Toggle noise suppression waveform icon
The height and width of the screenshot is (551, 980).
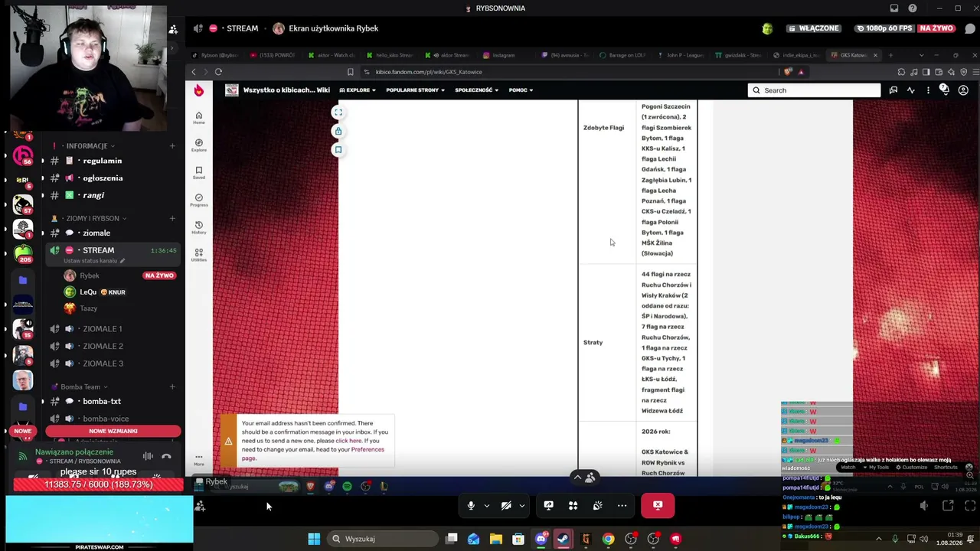[148, 456]
